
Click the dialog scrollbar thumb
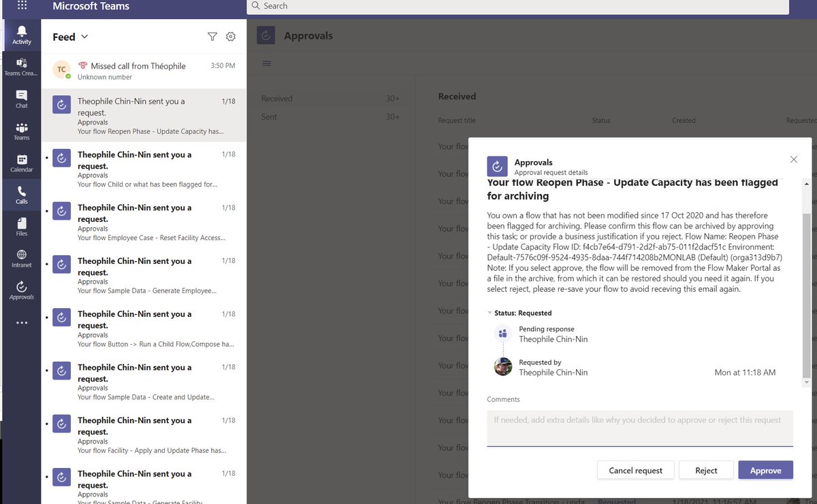pyautogui.click(x=807, y=295)
